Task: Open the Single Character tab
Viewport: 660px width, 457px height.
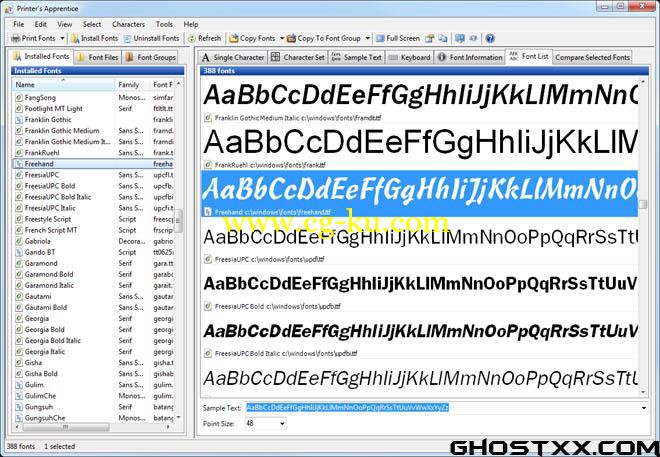Action: pyautogui.click(x=233, y=57)
